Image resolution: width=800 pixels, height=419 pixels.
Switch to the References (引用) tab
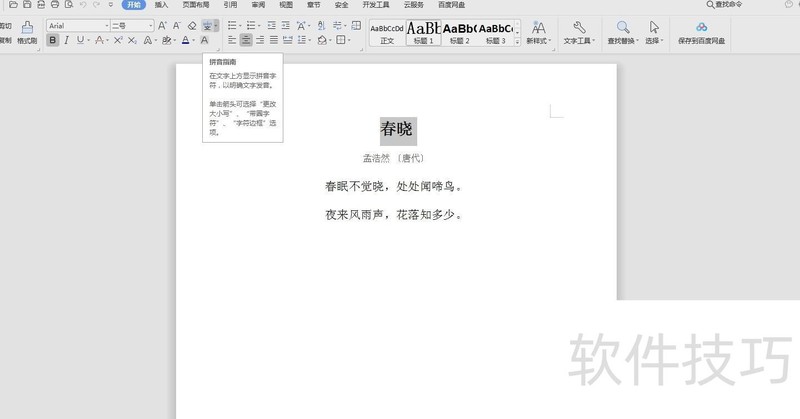(x=230, y=5)
